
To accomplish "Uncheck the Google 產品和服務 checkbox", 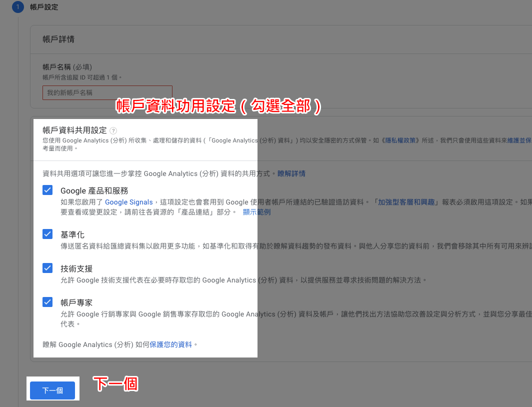I will tap(47, 190).
